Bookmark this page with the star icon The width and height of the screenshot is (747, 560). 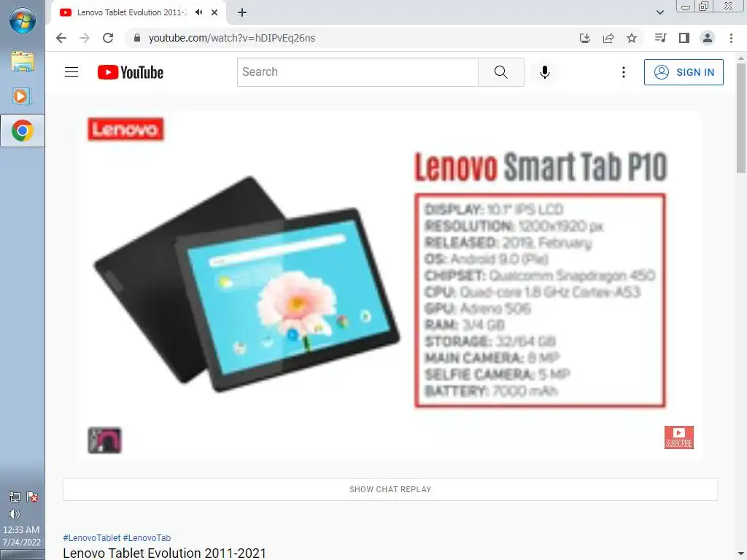click(632, 38)
